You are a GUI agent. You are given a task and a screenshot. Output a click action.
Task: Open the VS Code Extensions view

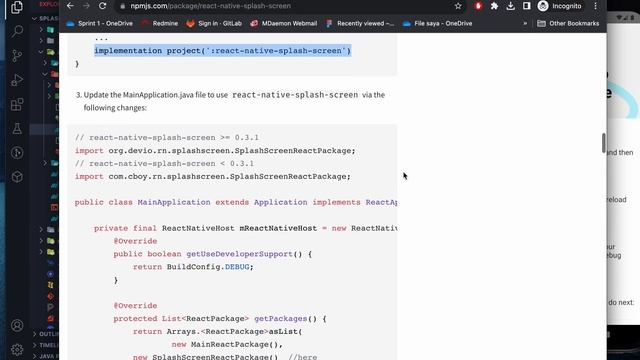click(x=17, y=104)
